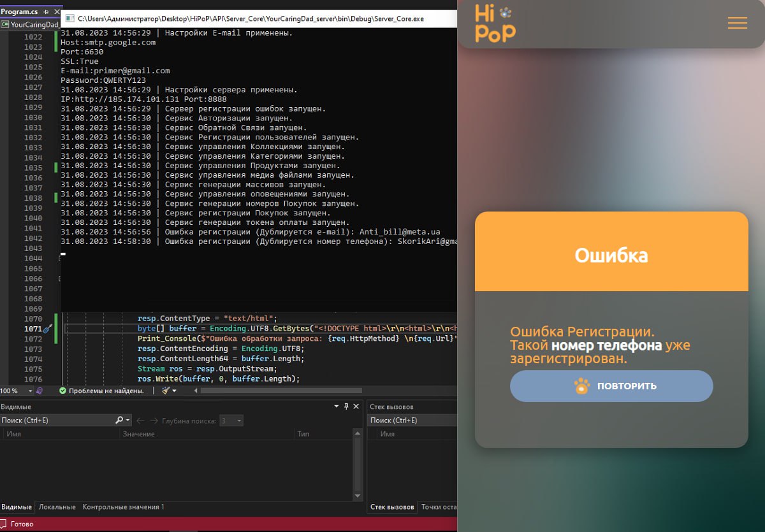Open the Точки останова tab
Screen dimensions: 765x532
coord(439,507)
